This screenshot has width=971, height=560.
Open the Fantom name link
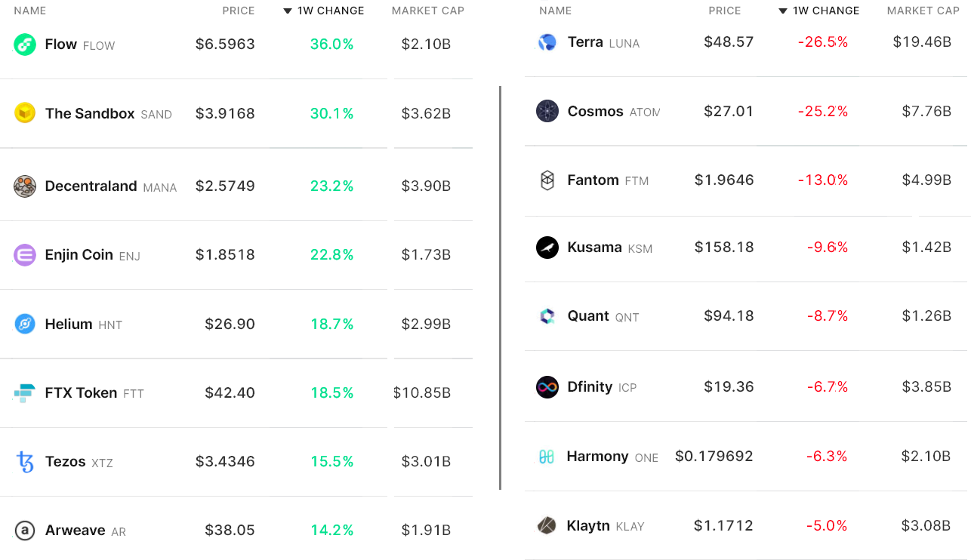[x=593, y=180]
